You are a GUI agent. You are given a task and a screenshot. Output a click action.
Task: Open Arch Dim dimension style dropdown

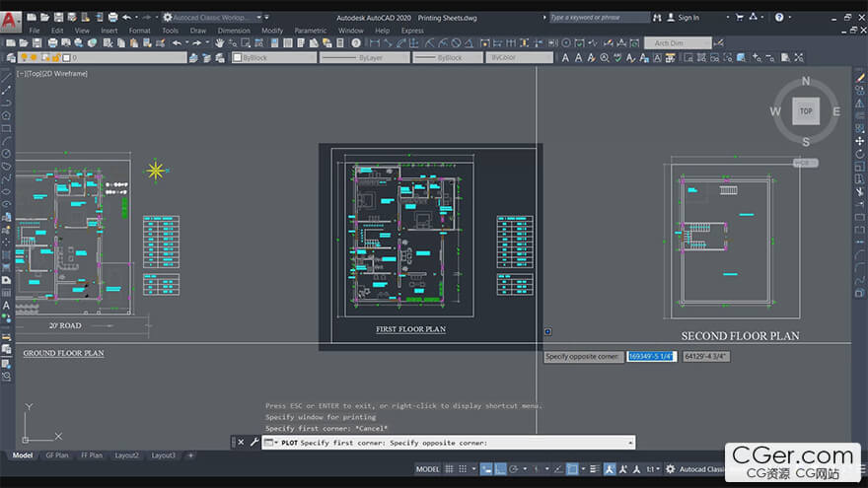click(678, 43)
